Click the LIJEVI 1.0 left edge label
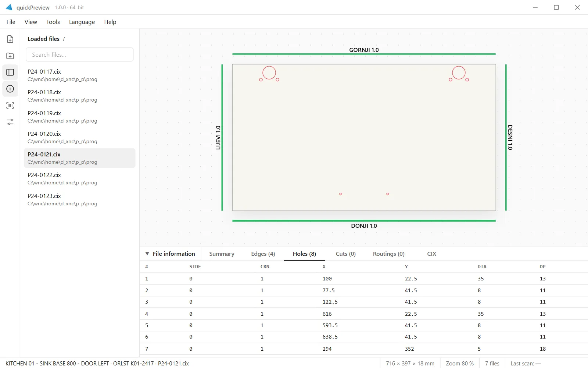This screenshot has width=588, height=368. (x=218, y=138)
